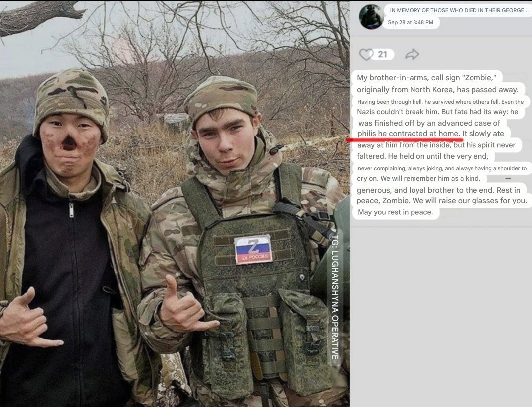Image resolution: width=532 pixels, height=407 pixels.
Task: Click the 'TG: LUGHANSHYNA OPERATIVE' watermark
Action: [x=335, y=297]
